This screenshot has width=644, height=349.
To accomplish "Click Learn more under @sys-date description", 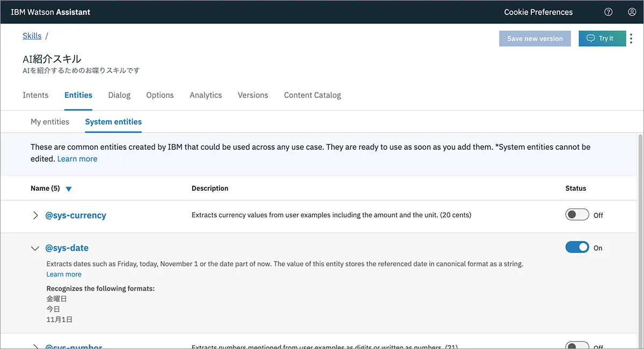I will click(64, 274).
